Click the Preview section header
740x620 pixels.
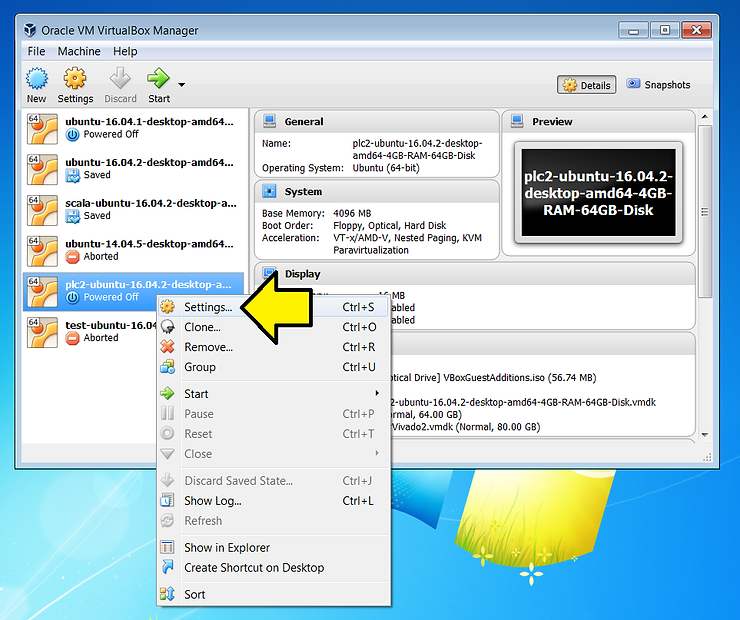click(x=598, y=122)
